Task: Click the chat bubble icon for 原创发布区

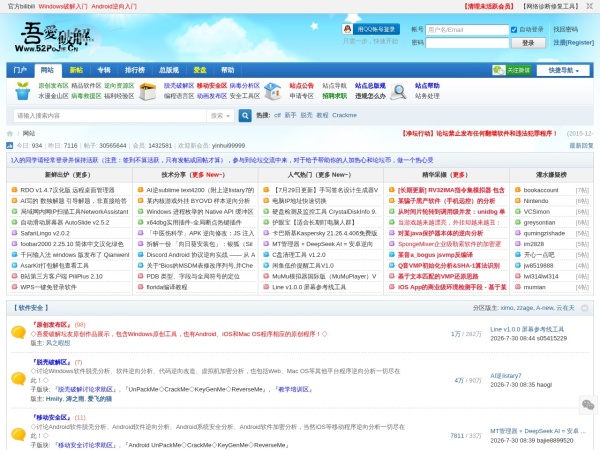Action: click(18, 332)
